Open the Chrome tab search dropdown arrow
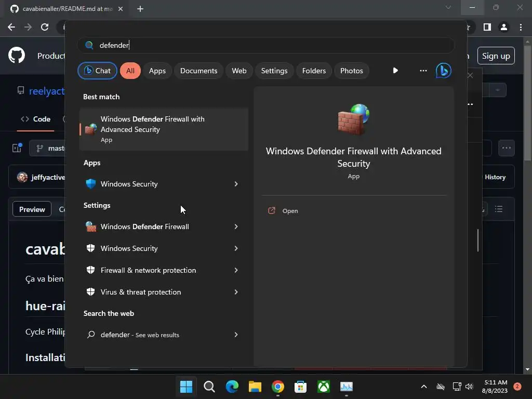This screenshot has width=532, height=399. tap(448, 7)
